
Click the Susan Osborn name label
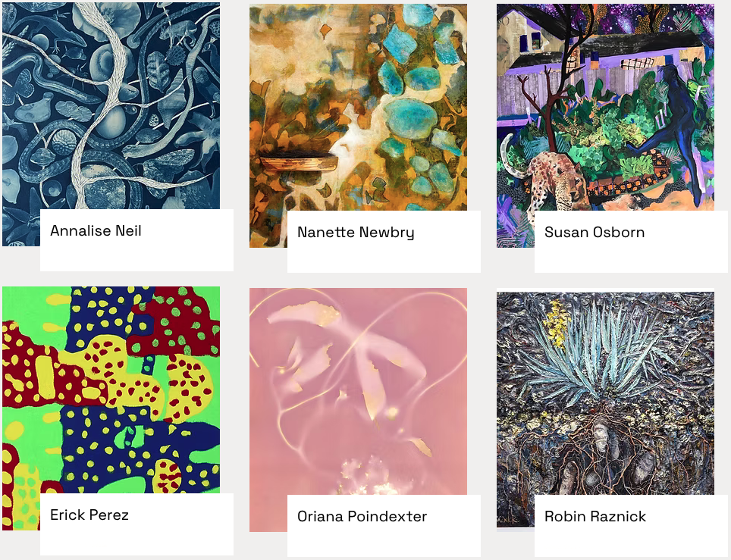click(595, 232)
